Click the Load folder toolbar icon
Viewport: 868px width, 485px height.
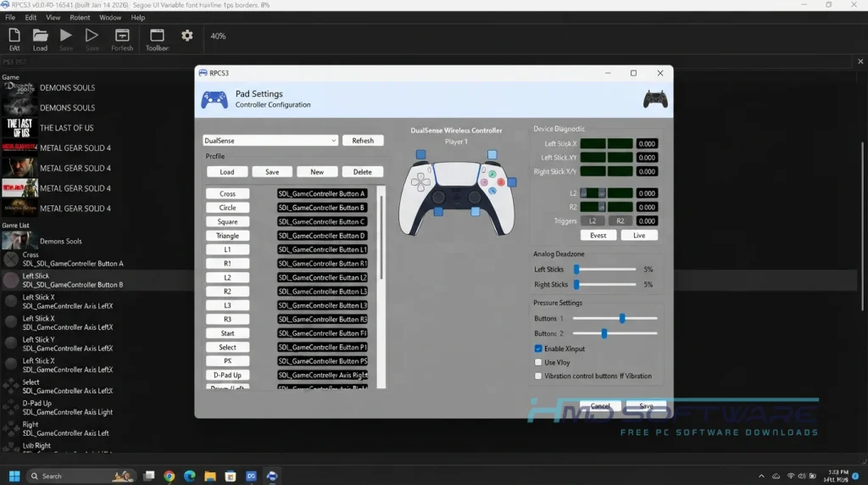(x=40, y=36)
